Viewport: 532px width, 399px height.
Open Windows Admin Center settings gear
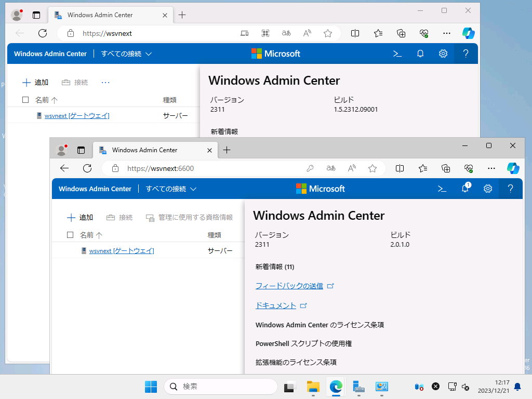(x=487, y=189)
